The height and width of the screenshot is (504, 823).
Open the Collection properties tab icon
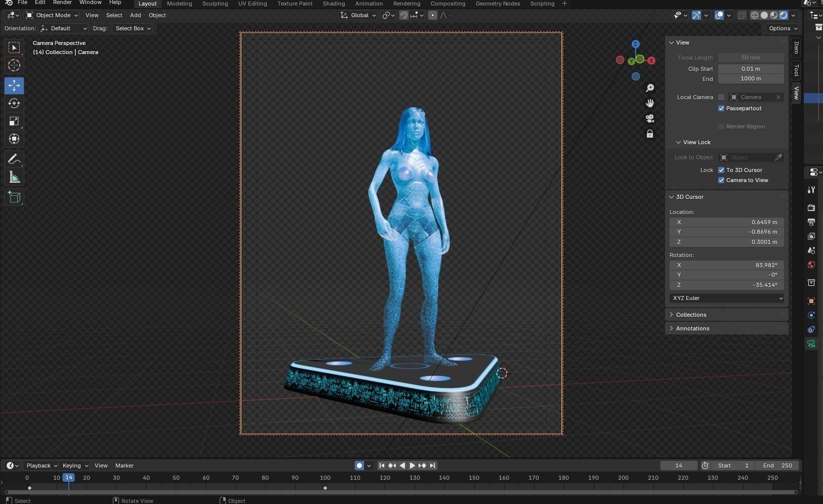(811, 282)
